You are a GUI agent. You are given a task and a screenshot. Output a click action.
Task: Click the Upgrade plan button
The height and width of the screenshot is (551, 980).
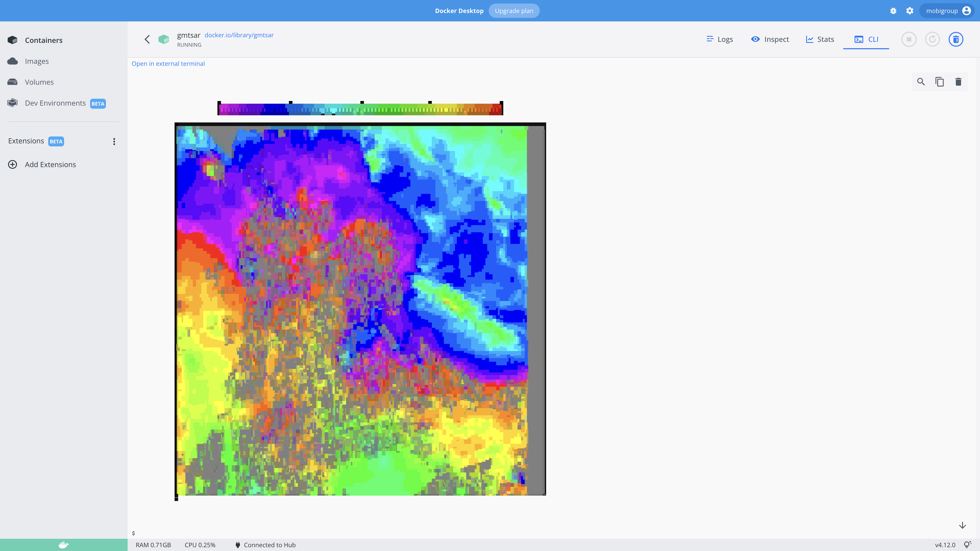tap(513, 11)
